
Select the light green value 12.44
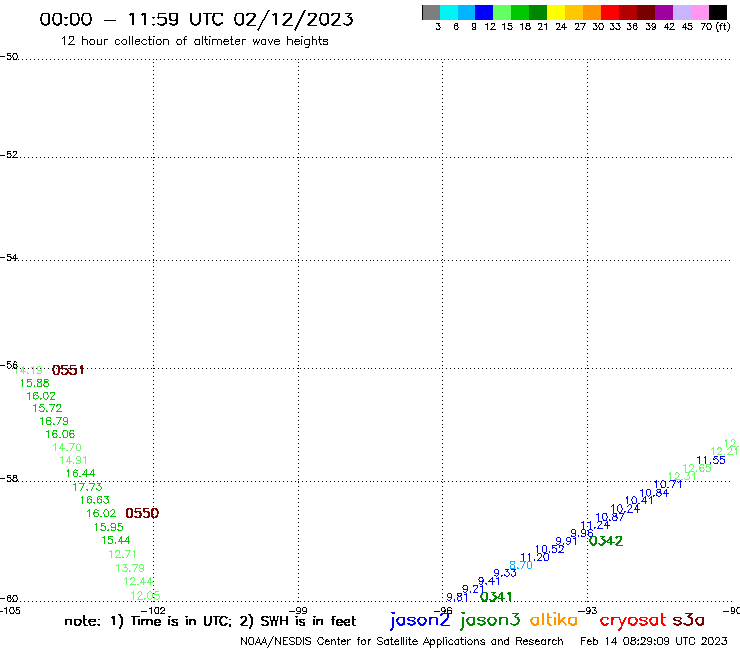click(138, 582)
